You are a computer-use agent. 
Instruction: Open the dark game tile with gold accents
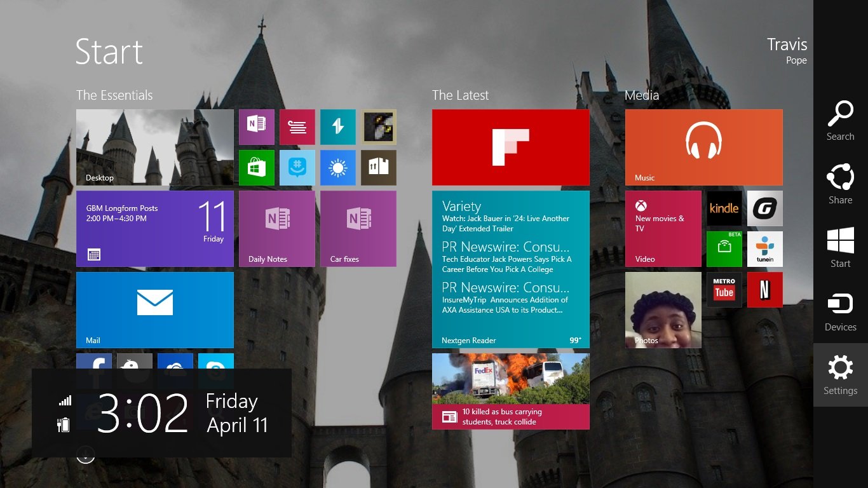379,127
